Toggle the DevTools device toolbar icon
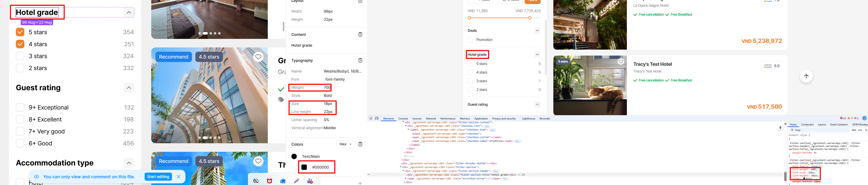 [377, 118]
